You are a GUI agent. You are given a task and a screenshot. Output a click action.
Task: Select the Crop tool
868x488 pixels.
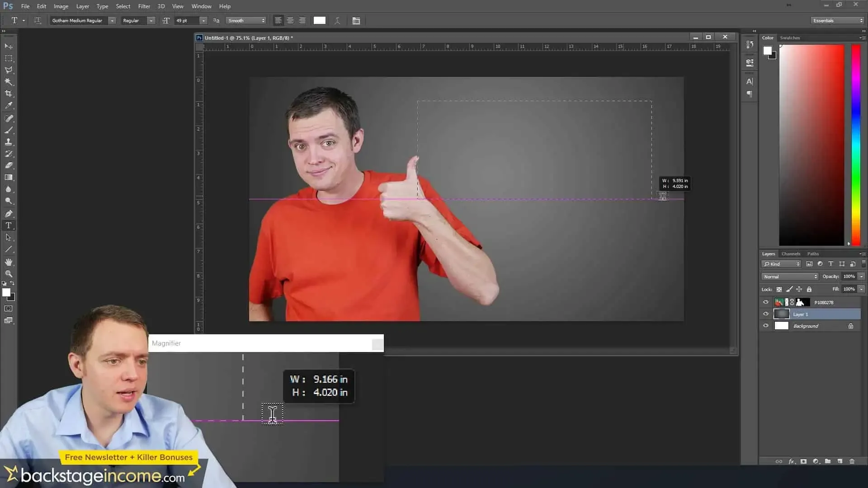coord(8,94)
